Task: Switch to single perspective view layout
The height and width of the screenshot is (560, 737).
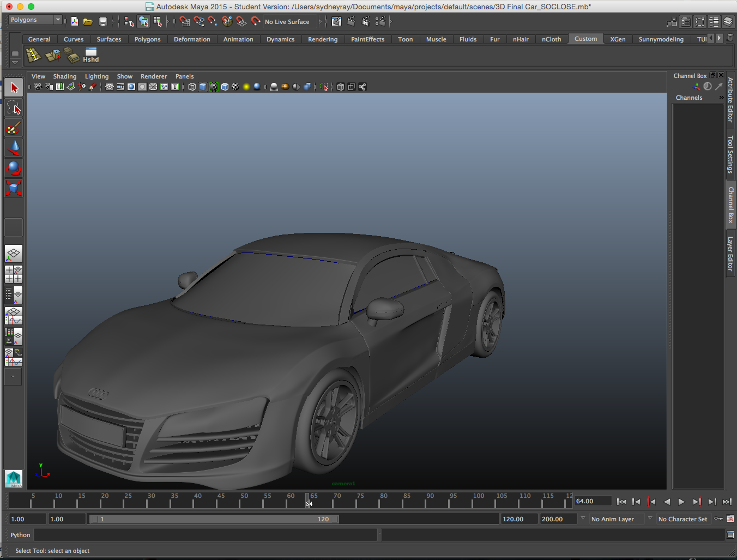Action: [x=14, y=254]
